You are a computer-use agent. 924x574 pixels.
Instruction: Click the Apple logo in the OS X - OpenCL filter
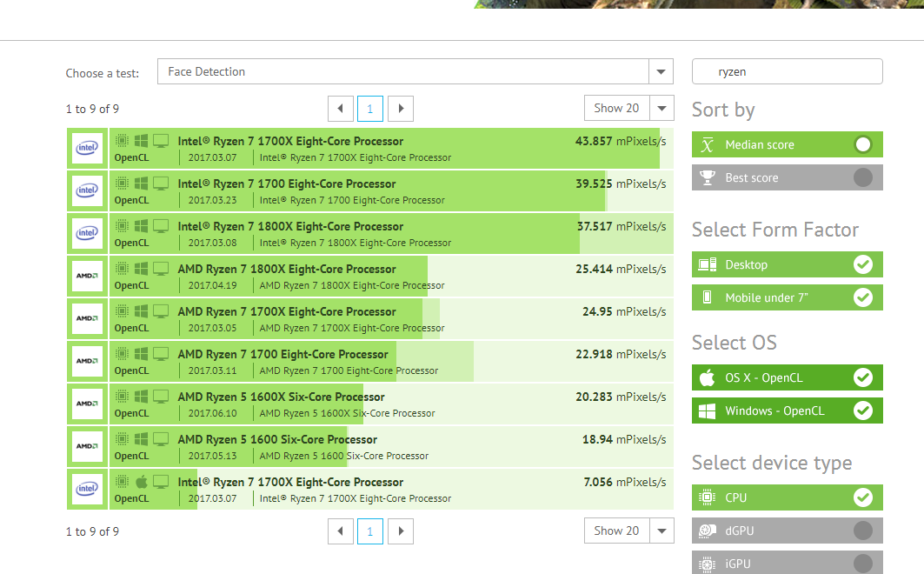[708, 377]
